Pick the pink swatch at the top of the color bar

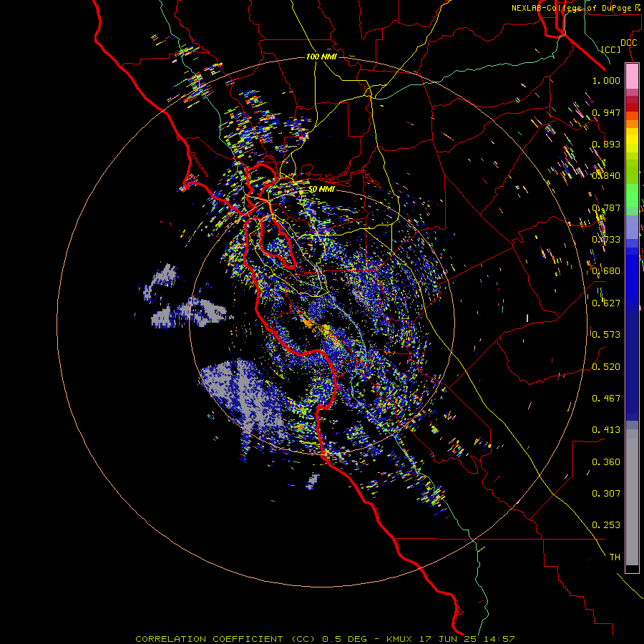click(632, 76)
